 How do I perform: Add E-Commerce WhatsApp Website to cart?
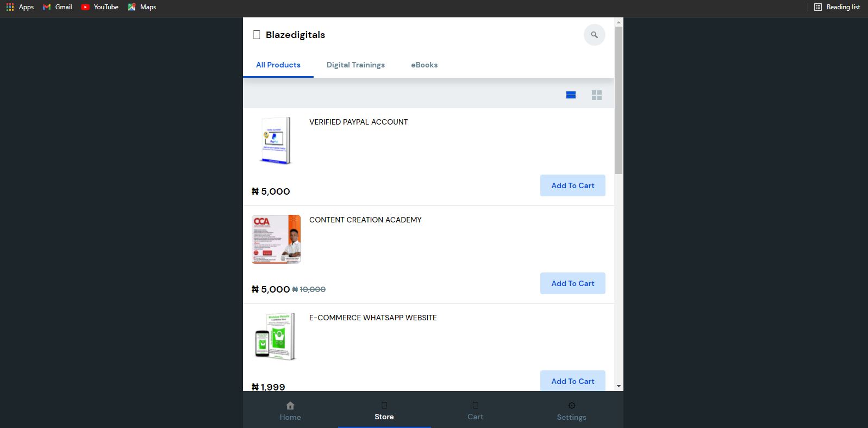point(573,381)
